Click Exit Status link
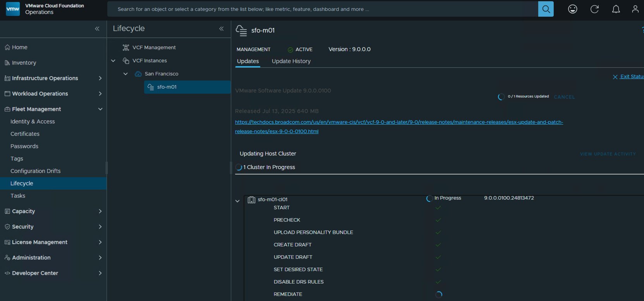The image size is (644, 301). (x=632, y=77)
